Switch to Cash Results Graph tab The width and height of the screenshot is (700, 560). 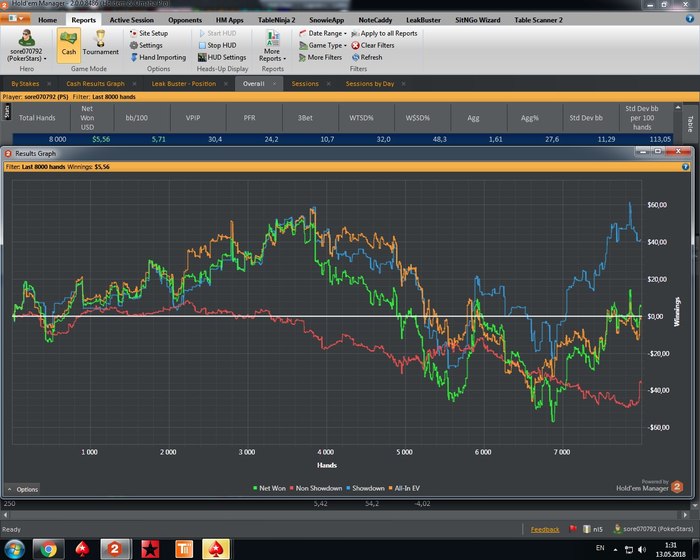click(x=95, y=84)
